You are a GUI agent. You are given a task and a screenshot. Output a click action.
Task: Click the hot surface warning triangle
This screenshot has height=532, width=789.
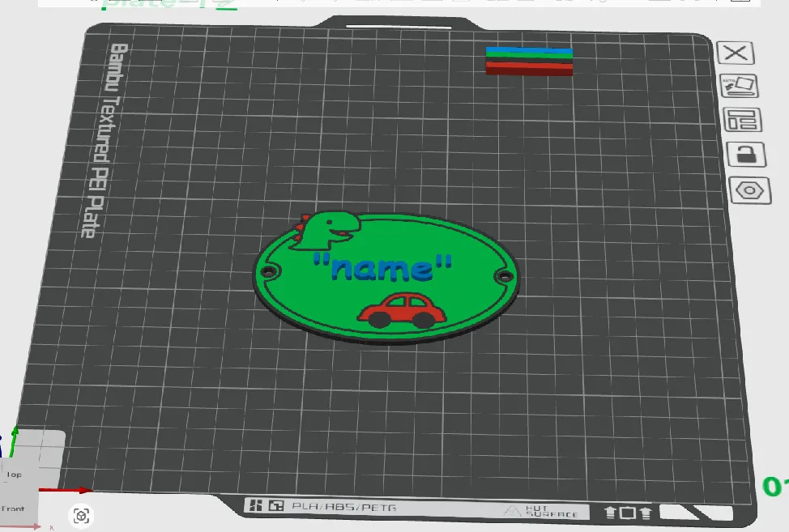pyautogui.click(x=512, y=511)
